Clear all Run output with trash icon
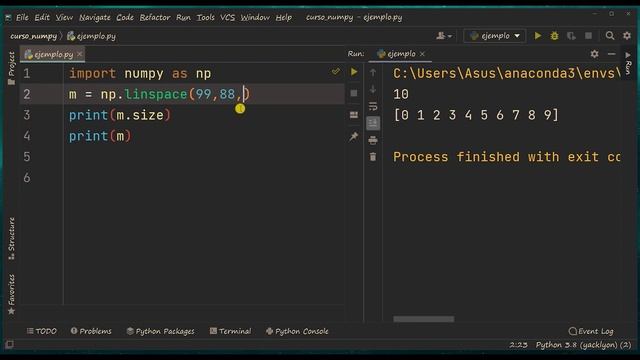The width and height of the screenshot is (640, 360). tap(373, 157)
